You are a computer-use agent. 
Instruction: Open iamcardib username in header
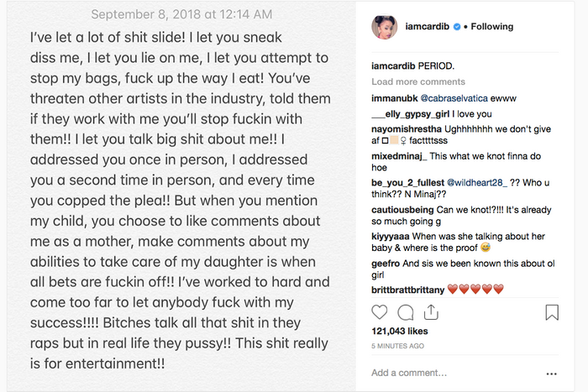pos(428,27)
